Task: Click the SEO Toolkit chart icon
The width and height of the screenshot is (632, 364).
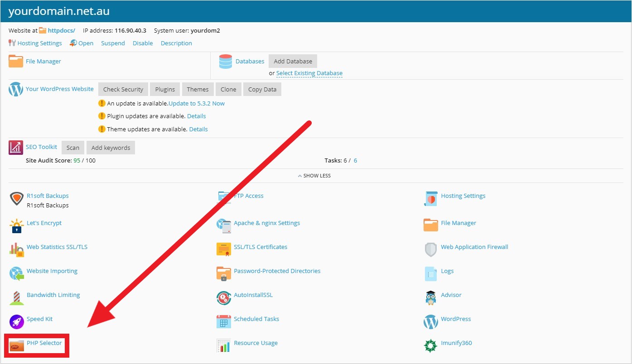Action: [16, 148]
